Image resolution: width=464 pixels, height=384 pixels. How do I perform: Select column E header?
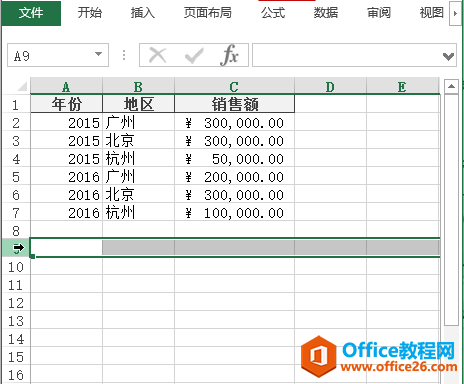(403, 86)
